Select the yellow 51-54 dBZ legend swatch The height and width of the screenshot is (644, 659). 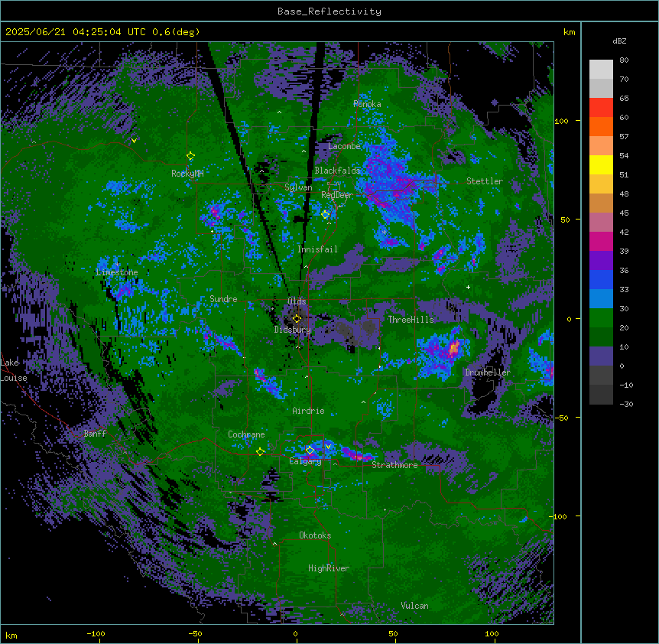(x=601, y=164)
